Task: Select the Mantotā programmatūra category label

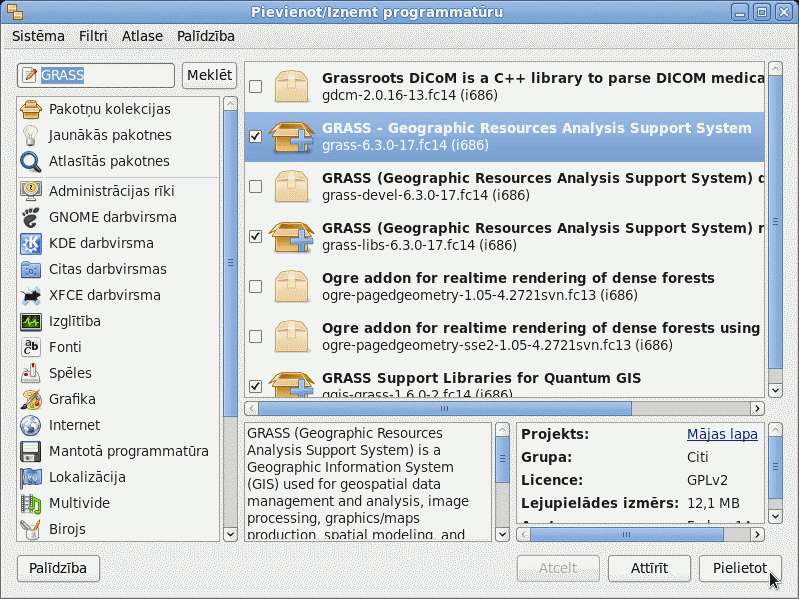Action: pos(129,451)
